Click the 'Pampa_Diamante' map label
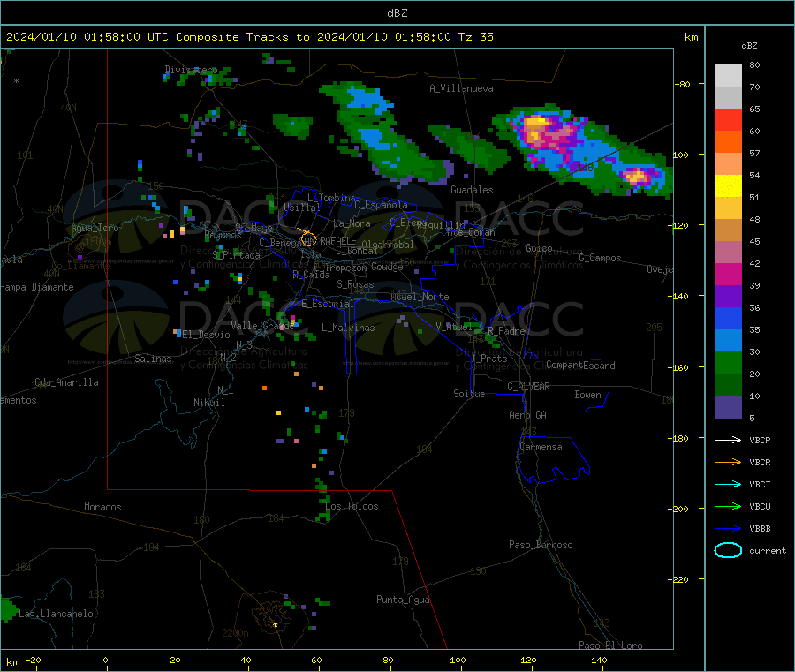Screen dimensions: 795x672 (x=37, y=287)
